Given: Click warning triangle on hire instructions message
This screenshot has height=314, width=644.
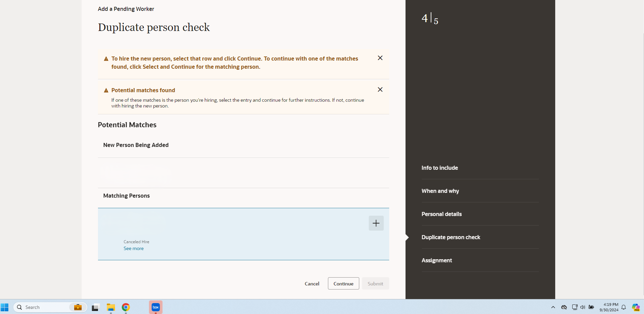Looking at the screenshot, I should [x=106, y=59].
